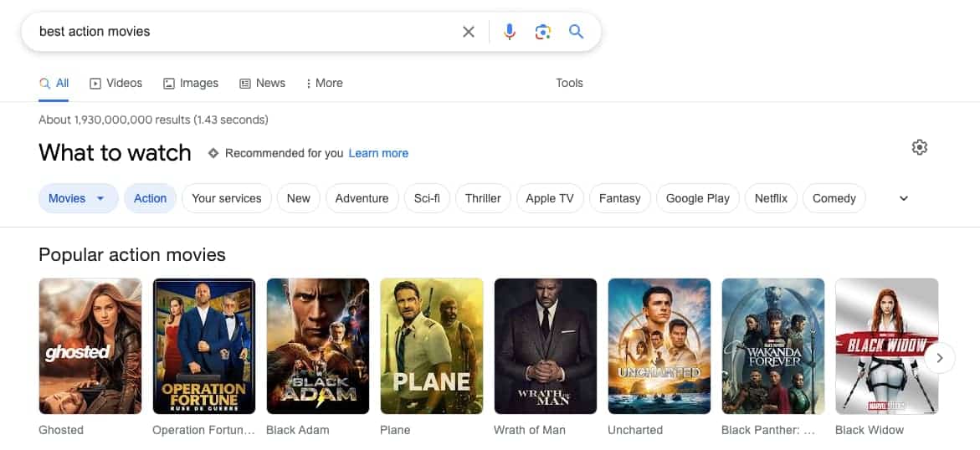
Task: Open the settings gear for What to watch
Action: (x=920, y=147)
